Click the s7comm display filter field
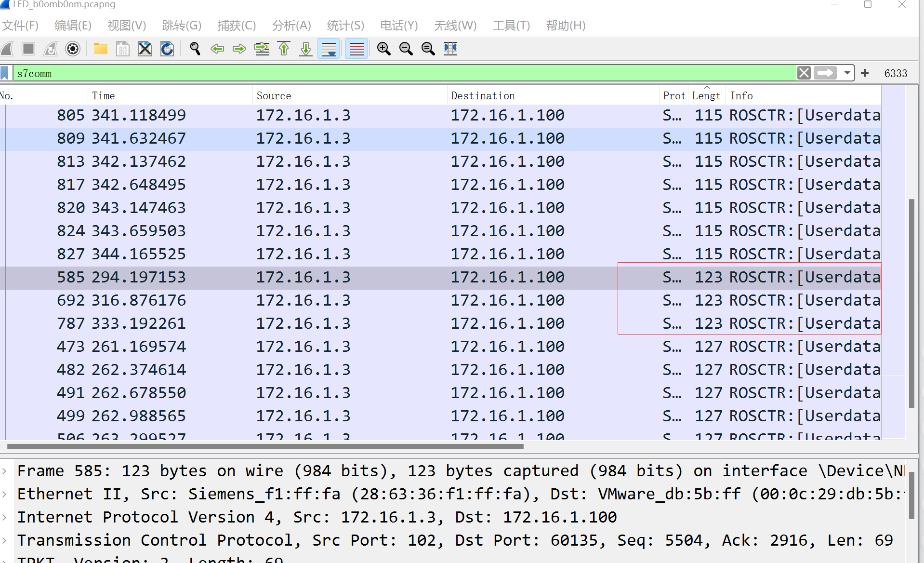 (x=404, y=73)
